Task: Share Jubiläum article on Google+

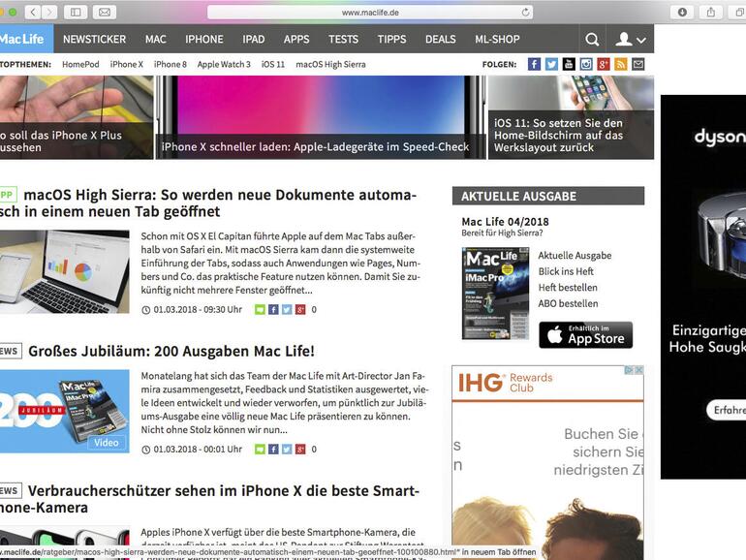Action: [300, 450]
